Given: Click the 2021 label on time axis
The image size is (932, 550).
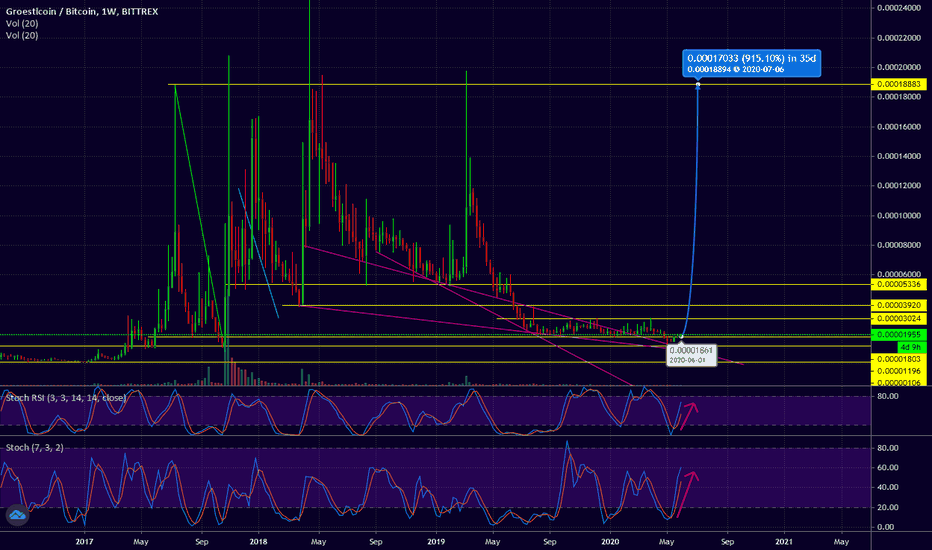Looking at the screenshot, I should click(784, 542).
